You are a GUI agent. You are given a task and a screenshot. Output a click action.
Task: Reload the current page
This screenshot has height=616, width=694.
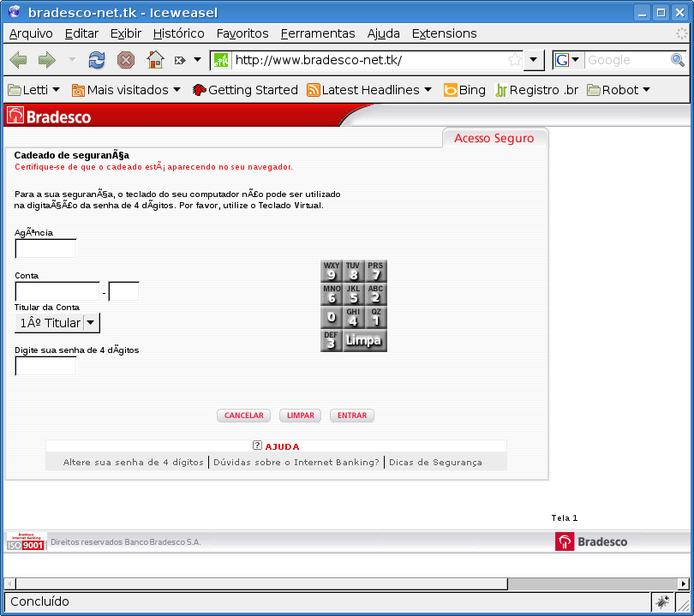tap(97, 60)
